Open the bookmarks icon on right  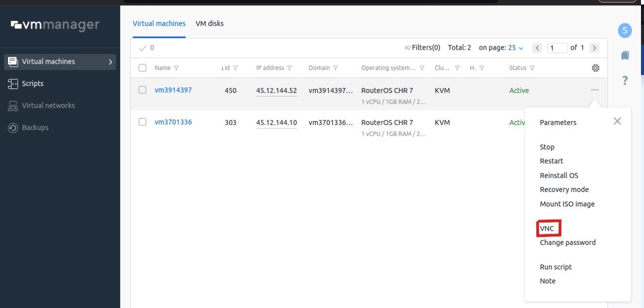625,55
